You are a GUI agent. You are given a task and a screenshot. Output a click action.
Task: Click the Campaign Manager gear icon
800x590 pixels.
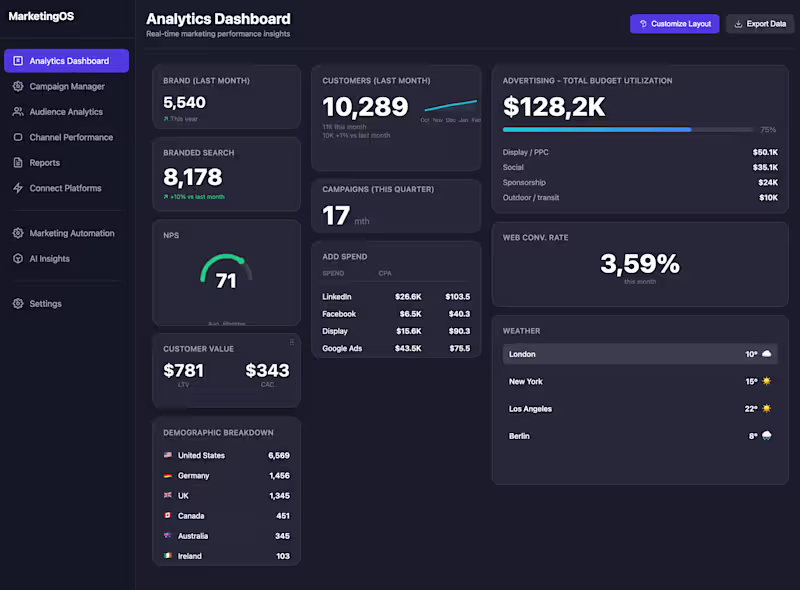tap(18, 86)
